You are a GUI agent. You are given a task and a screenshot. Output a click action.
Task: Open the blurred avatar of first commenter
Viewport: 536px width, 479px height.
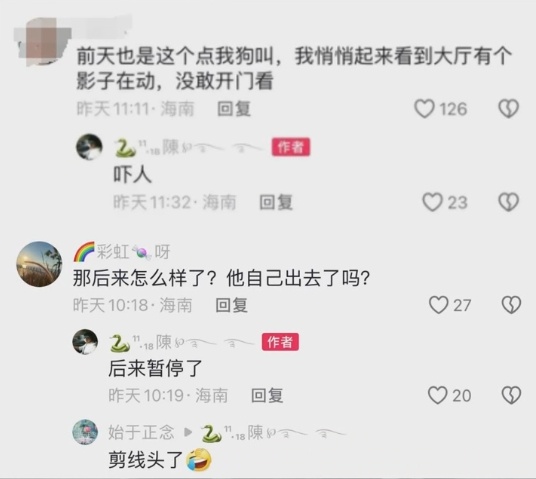point(42,41)
